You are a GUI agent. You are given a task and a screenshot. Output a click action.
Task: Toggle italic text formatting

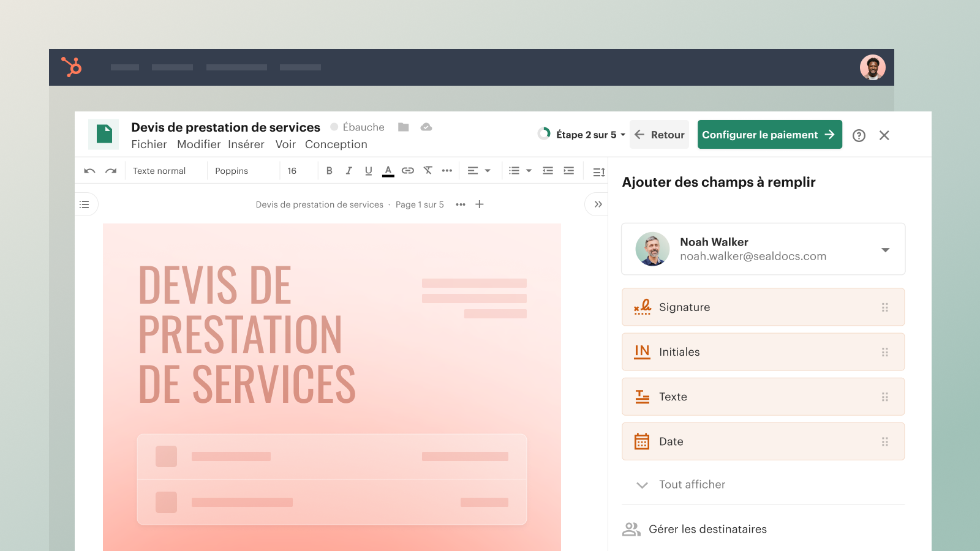(349, 171)
